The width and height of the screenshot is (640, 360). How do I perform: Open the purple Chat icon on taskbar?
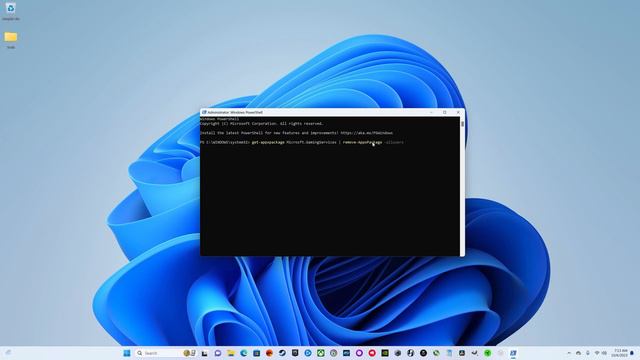218,353
